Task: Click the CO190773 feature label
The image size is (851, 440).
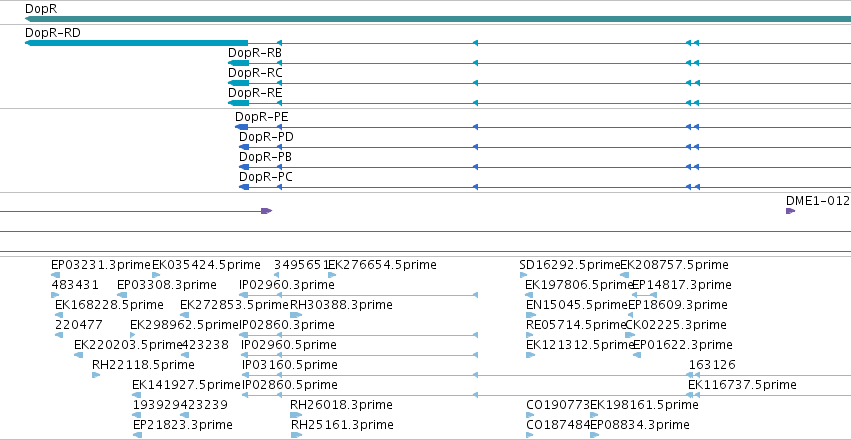Action: [x=558, y=405]
